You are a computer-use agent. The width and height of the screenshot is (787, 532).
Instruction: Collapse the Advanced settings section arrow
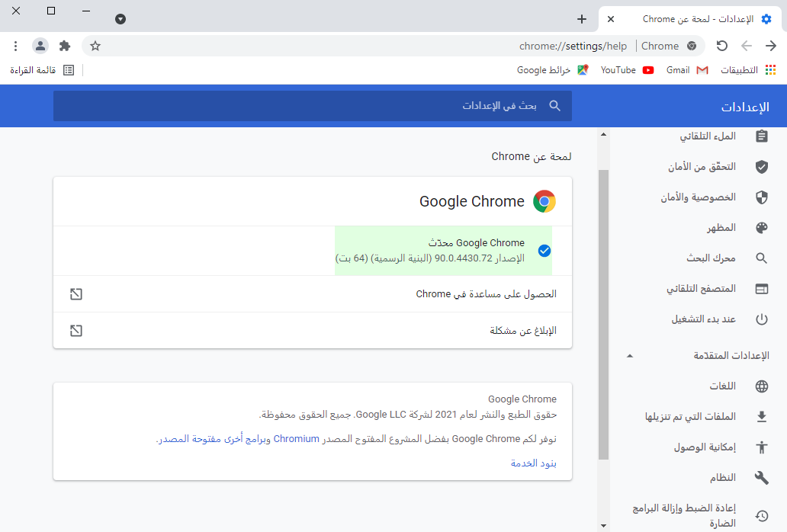630,356
